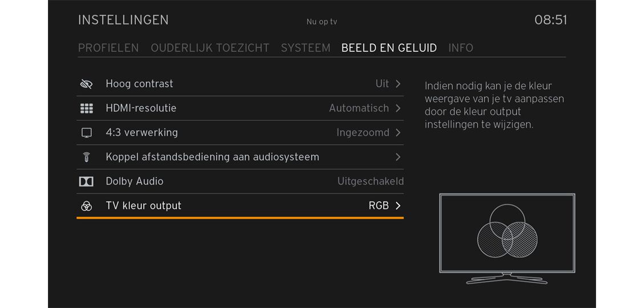Expand the 4:3 verwerking Ingezoomd chevron

pos(398,133)
